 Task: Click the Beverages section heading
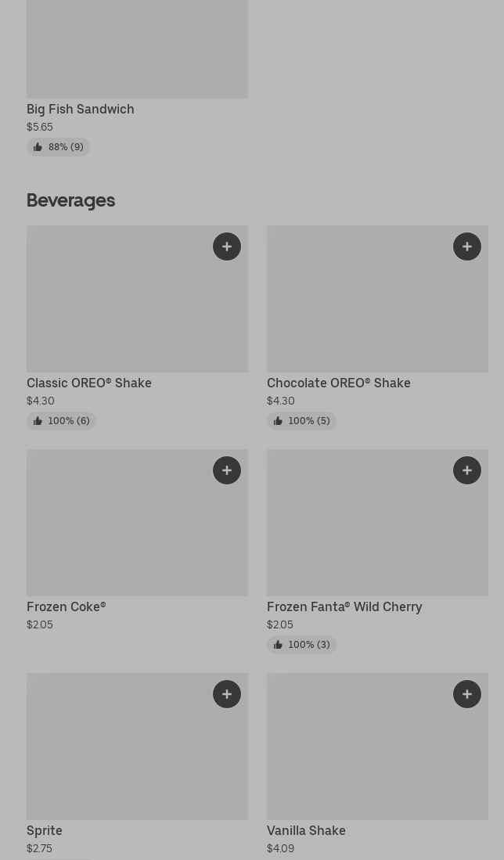[71, 201]
